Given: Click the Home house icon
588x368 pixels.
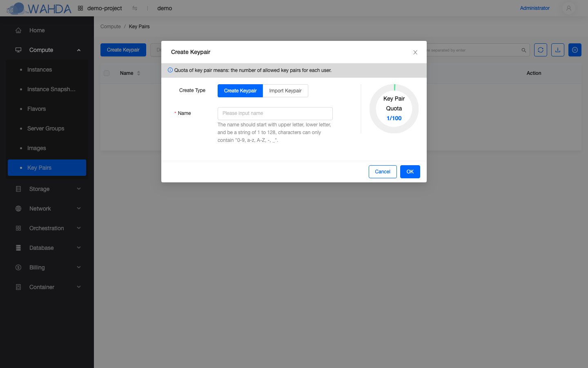Looking at the screenshot, I should (x=18, y=30).
